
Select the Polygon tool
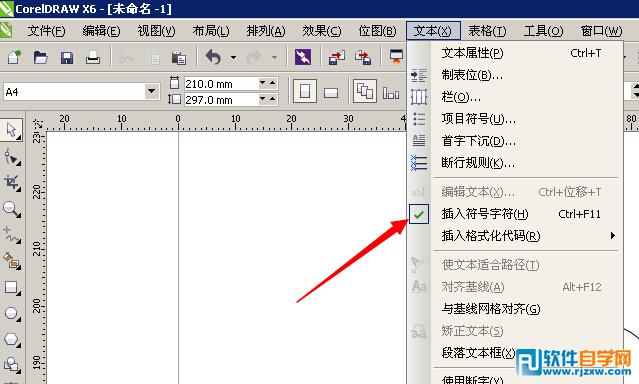(x=11, y=339)
